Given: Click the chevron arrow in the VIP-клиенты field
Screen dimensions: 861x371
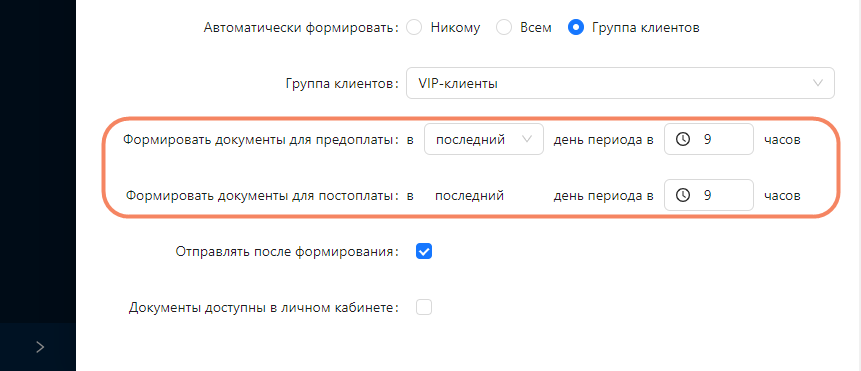Looking at the screenshot, I should [x=818, y=83].
